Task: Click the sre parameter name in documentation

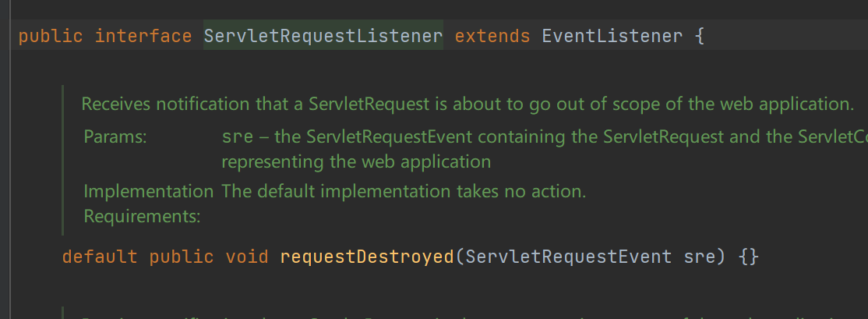Action: point(238,137)
